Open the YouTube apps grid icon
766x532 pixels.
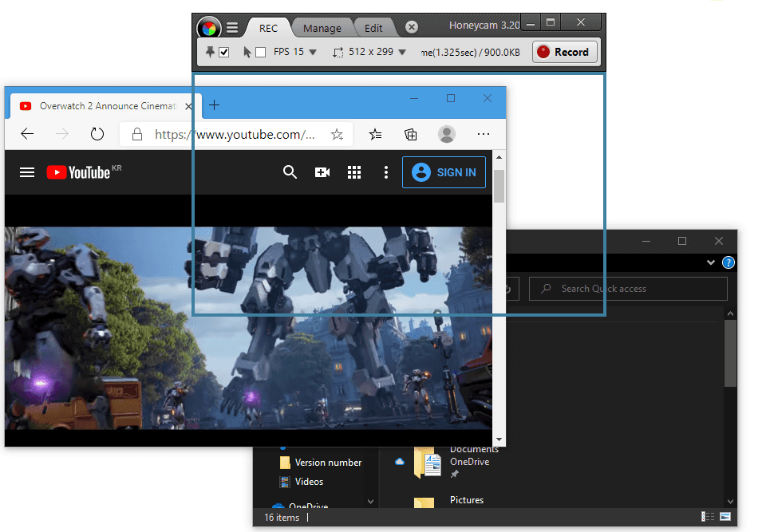[354, 172]
